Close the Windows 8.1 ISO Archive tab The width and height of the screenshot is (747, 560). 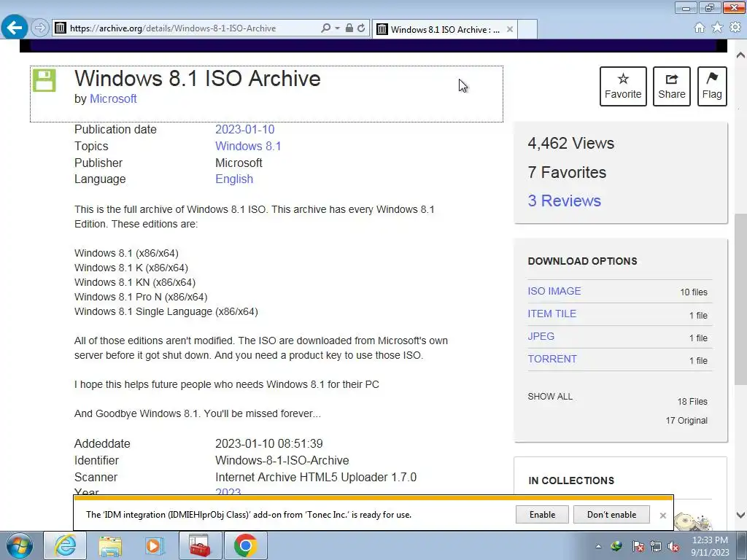click(x=510, y=29)
